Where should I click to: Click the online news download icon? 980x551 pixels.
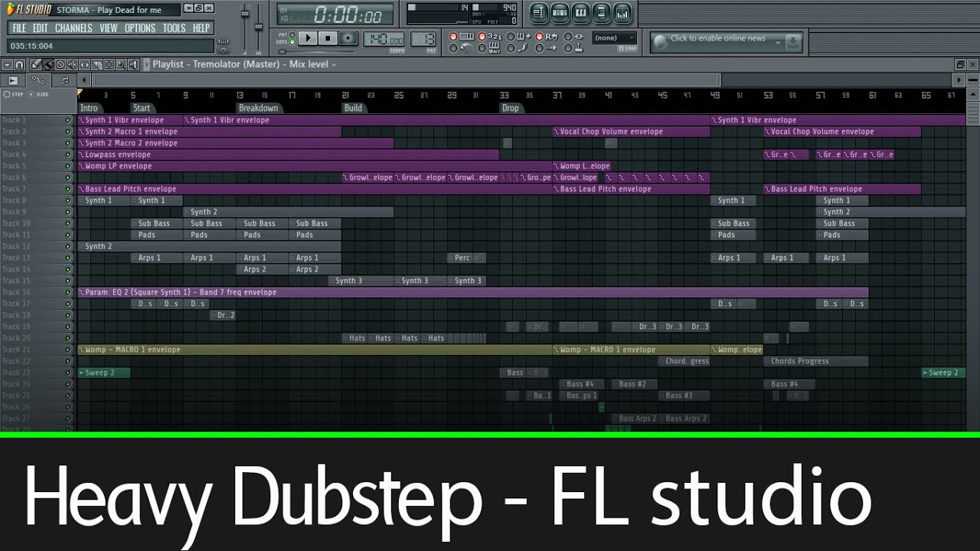coord(793,43)
